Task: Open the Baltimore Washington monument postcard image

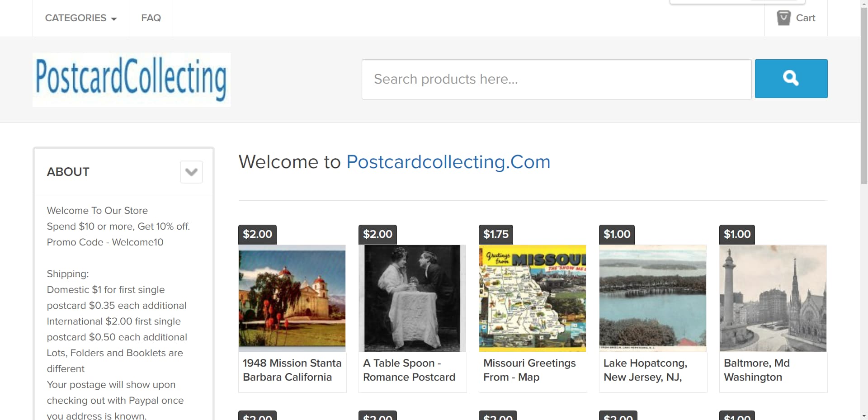Action: (x=773, y=298)
